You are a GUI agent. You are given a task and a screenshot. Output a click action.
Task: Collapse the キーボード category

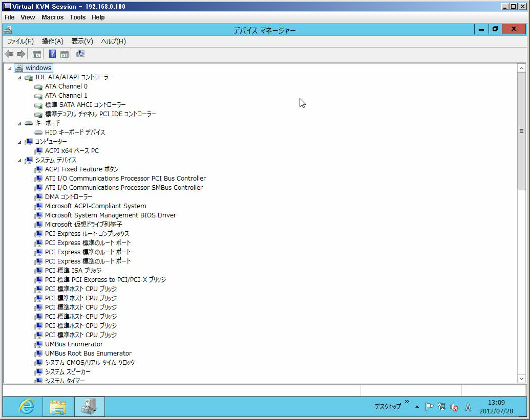pyautogui.click(x=19, y=124)
